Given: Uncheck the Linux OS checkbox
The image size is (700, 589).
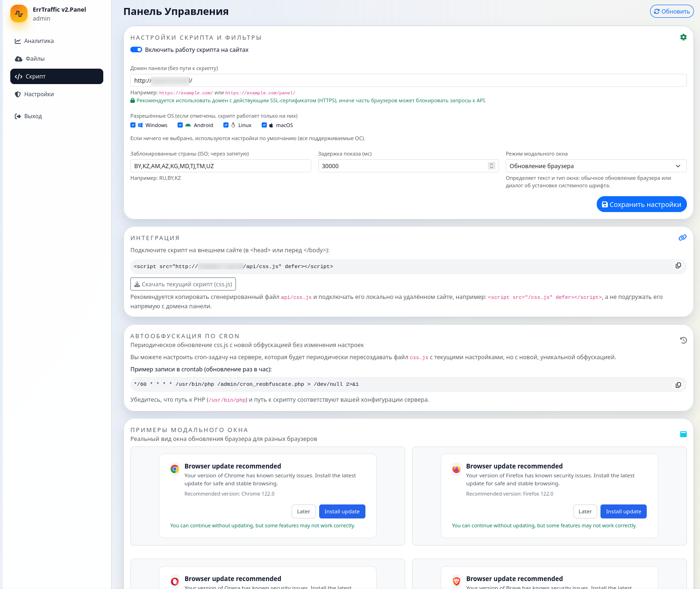Looking at the screenshot, I should [x=226, y=125].
